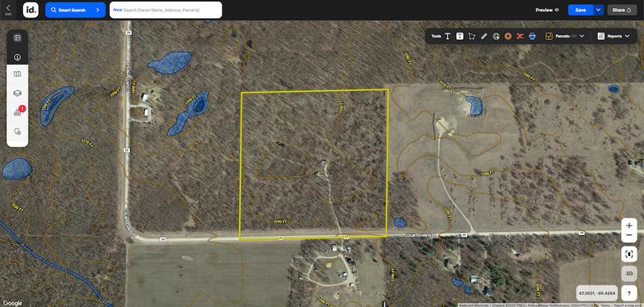Click the blue Save button
The width and height of the screenshot is (644, 307).
(580, 10)
